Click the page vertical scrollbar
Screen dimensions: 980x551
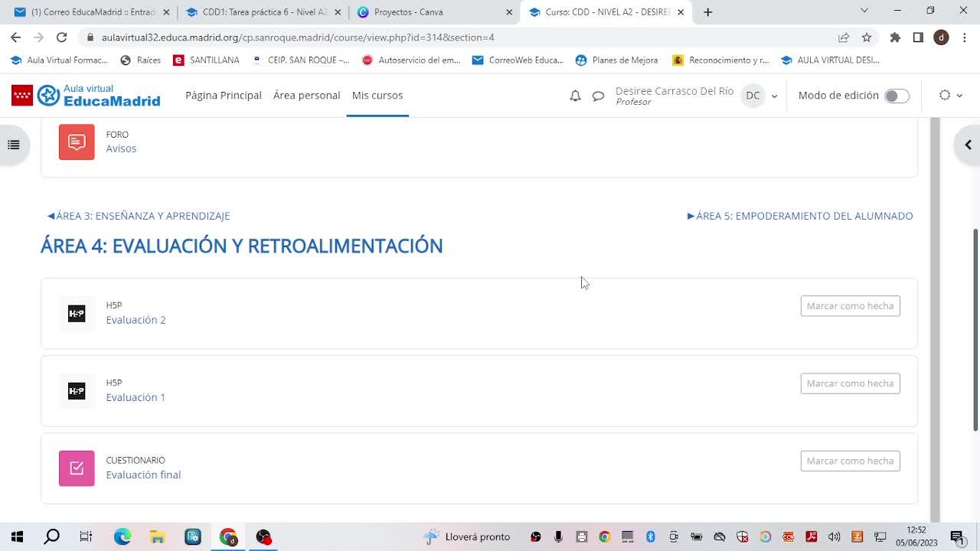(975, 329)
